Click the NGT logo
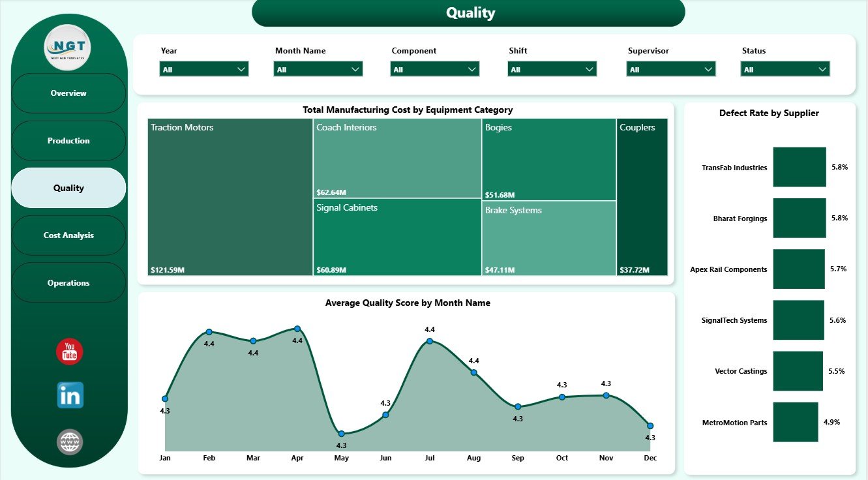868x480 pixels. click(x=68, y=48)
